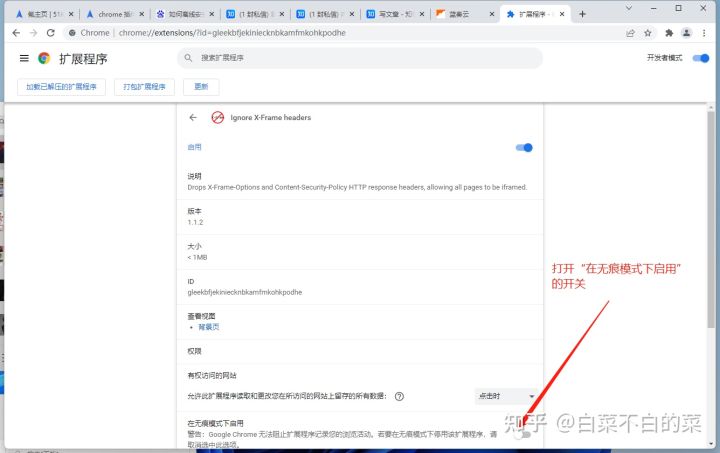This screenshot has width=720, height=453.
Task: Click the 搜索扩展程序 search field
Action: [x=360, y=58]
